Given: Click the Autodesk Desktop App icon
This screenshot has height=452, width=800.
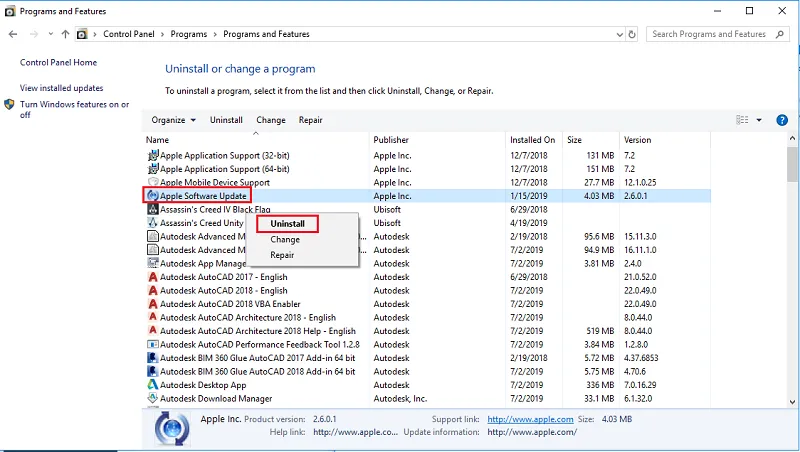Looking at the screenshot, I should [x=152, y=385].
